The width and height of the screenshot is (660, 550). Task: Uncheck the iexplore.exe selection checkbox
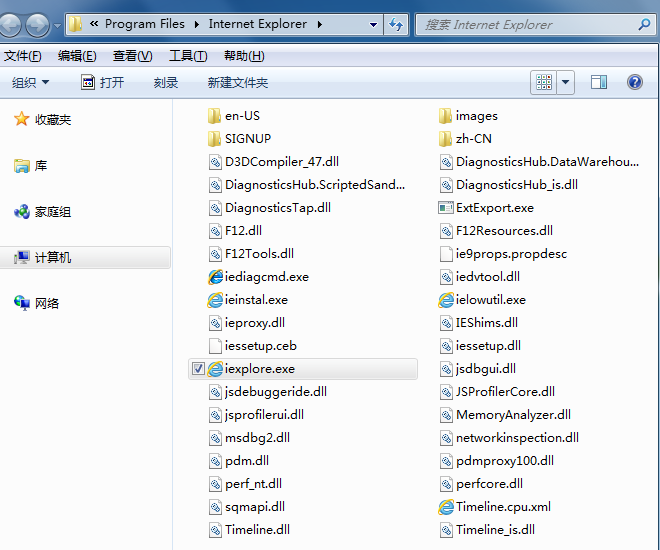(197, 369)
